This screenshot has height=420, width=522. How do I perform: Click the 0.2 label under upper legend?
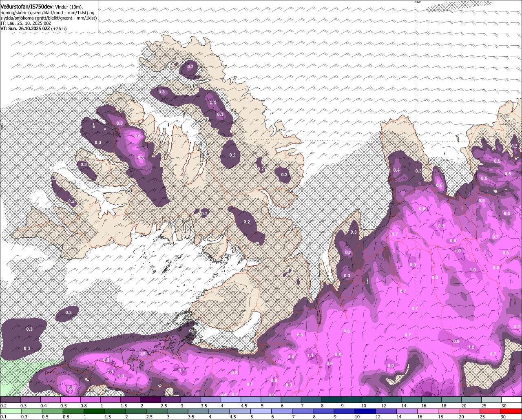tap(4, 406)
